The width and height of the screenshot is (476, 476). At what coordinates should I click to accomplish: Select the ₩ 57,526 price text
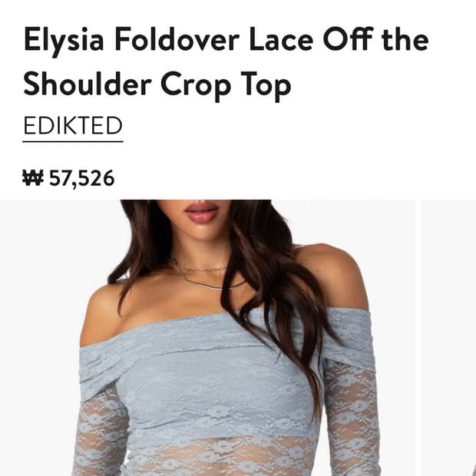(68, 178)
